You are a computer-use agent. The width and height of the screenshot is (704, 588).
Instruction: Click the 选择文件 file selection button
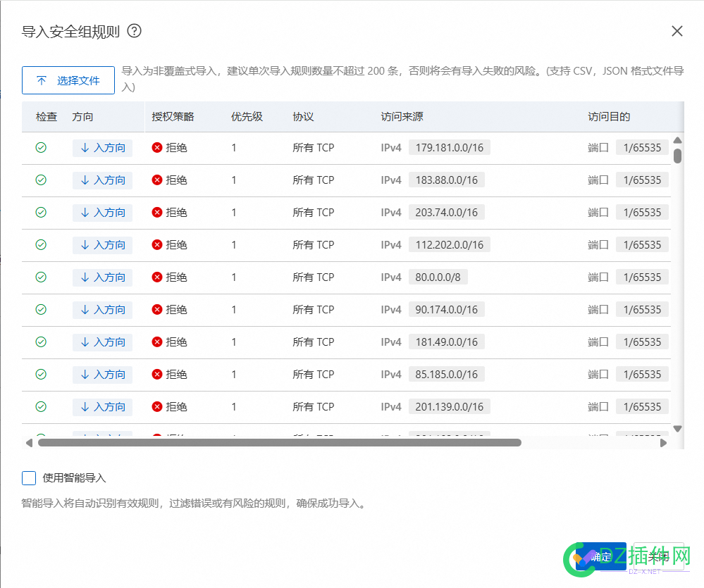pos(68,80)
